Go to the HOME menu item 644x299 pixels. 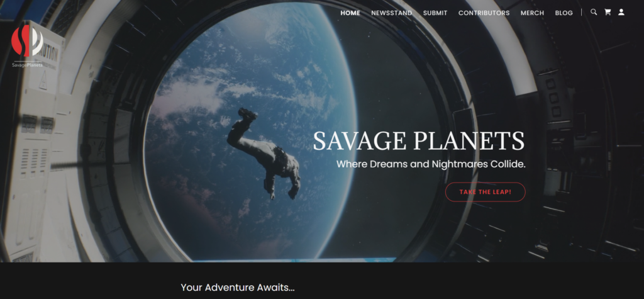(x=350, y=13)
